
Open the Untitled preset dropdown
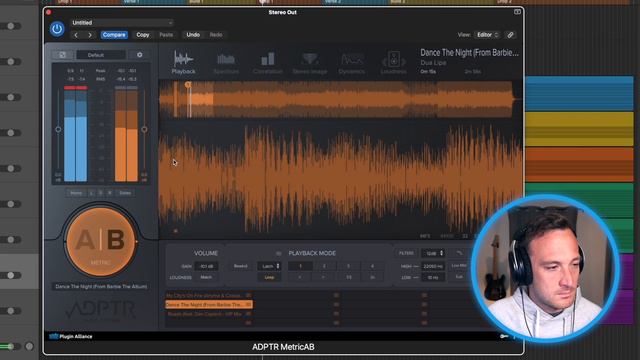[122, 23]
